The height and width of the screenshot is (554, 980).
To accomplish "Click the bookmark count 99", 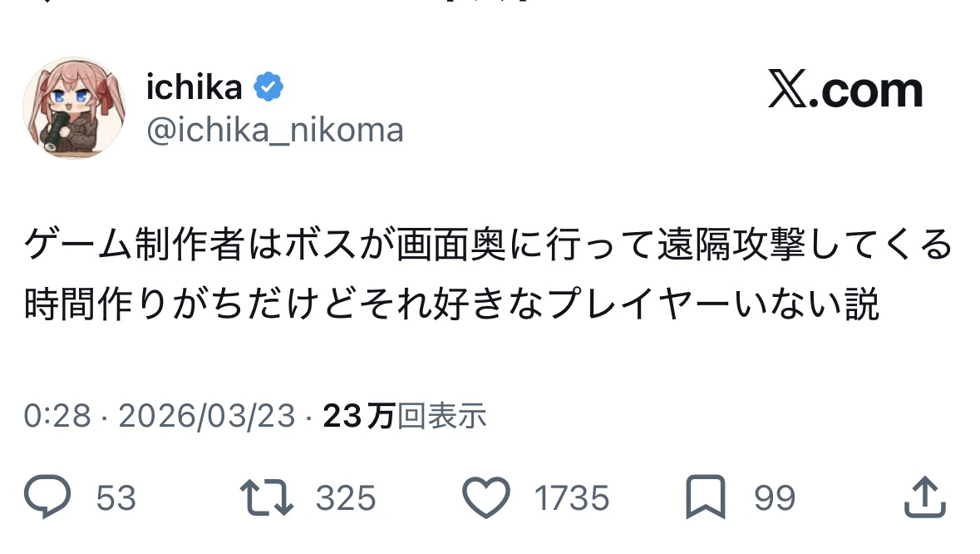I will (775, 498).
